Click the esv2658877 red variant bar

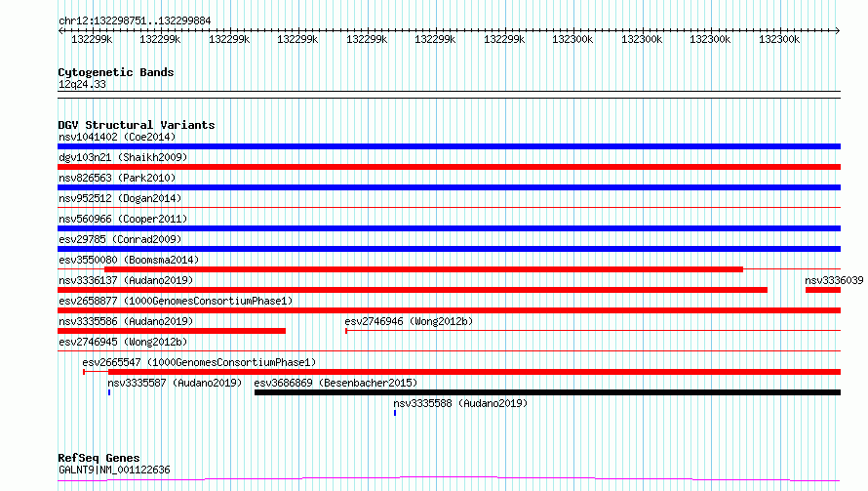(449, 310)
